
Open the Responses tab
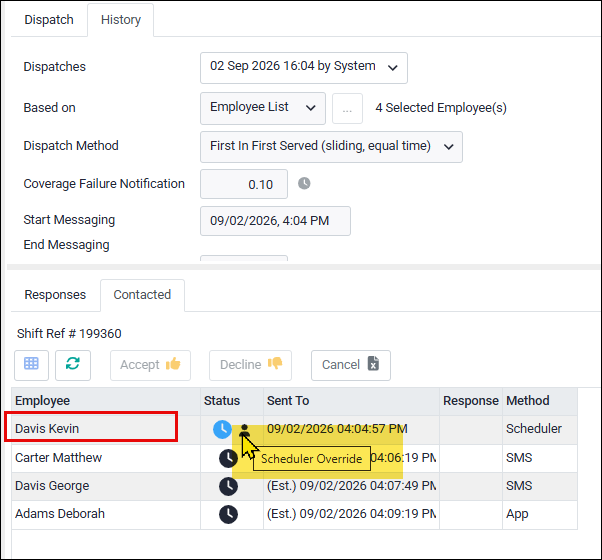coord(55,295)
